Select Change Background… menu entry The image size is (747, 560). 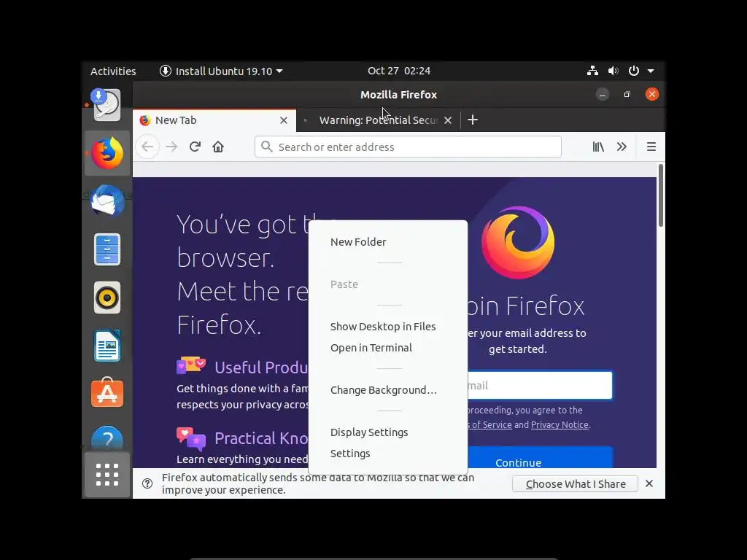[x=384, y=390]
